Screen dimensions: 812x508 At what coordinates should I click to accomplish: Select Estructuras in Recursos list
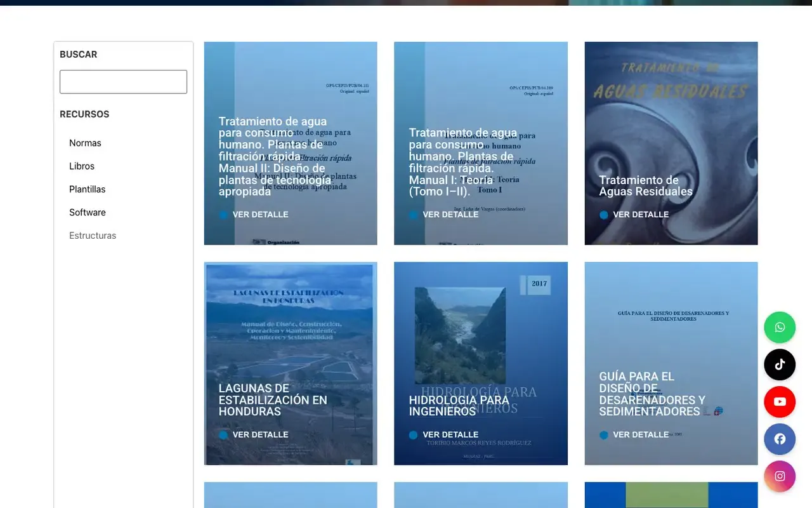[x=93, y=236]
